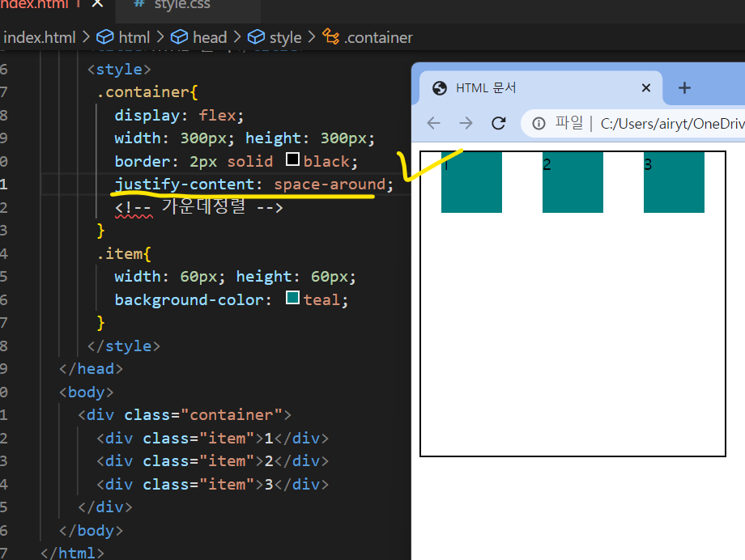Place cursor on 'display: flex;' line

179,116
